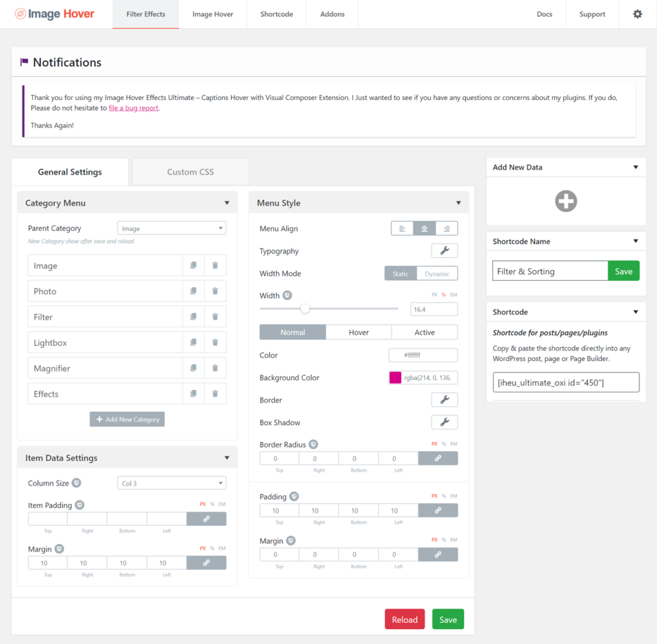This screenshot has width=657, height=644.
Task: Duplicate the Photo category
Action: coord(194,291)
